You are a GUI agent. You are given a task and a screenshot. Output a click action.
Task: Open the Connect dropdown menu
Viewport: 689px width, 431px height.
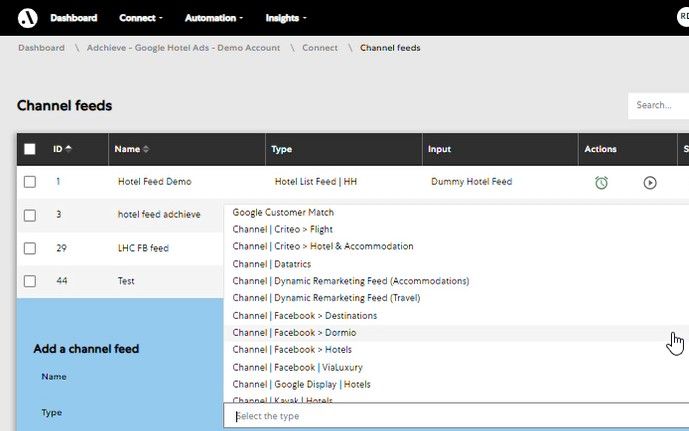click(x=141, y=18)
